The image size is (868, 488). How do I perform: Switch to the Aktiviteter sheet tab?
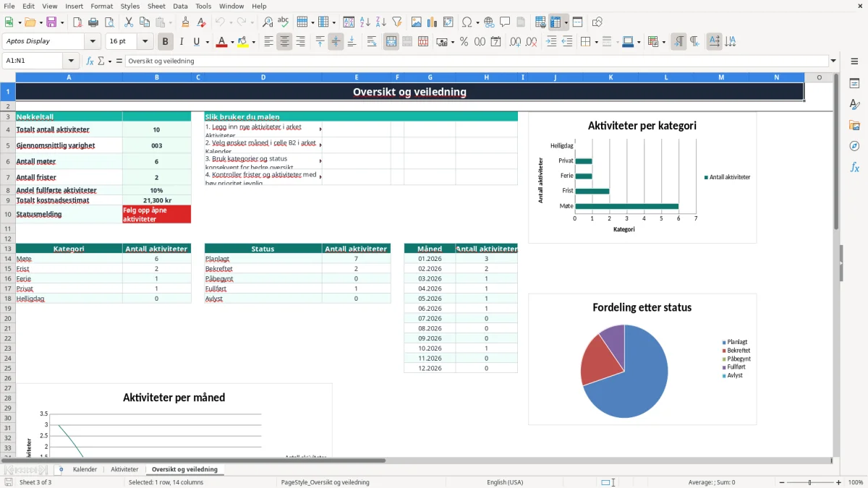(x=124, y=469)
